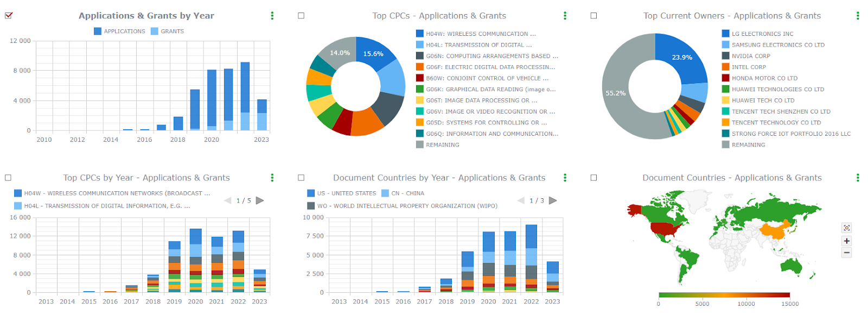Zoom out on the world map

847,253
